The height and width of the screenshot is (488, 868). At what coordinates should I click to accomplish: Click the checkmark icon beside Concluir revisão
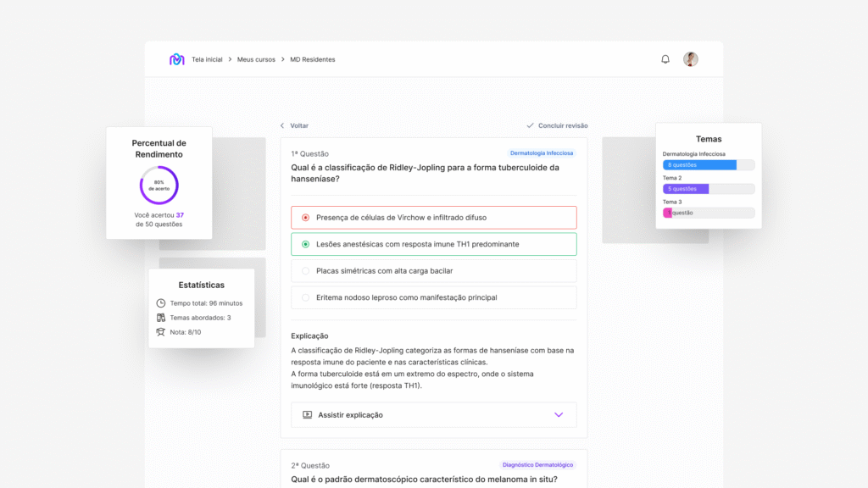[530, 125]
